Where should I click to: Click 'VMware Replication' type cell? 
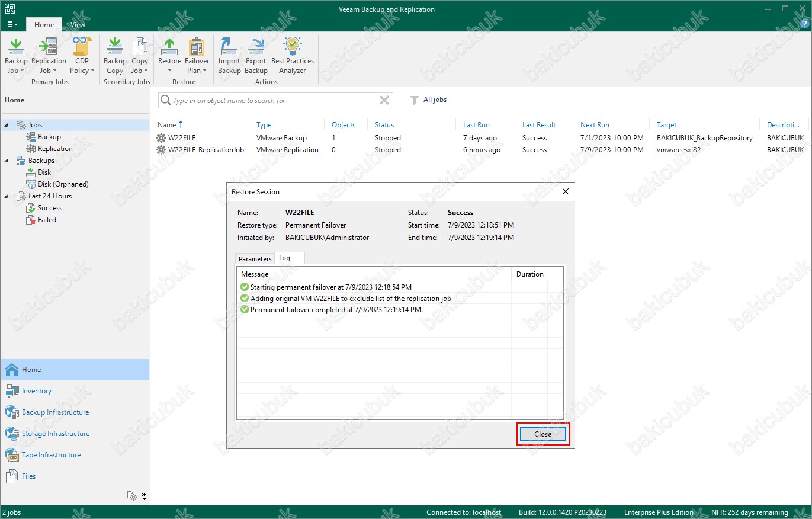coord(287,150)
